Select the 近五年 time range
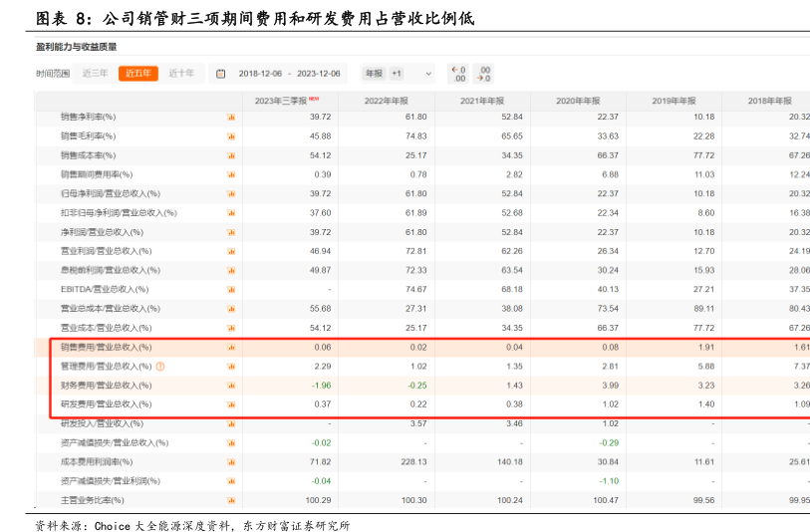Image resolution: width=810 pixels, height=532 pixels. tap(137, 73)
